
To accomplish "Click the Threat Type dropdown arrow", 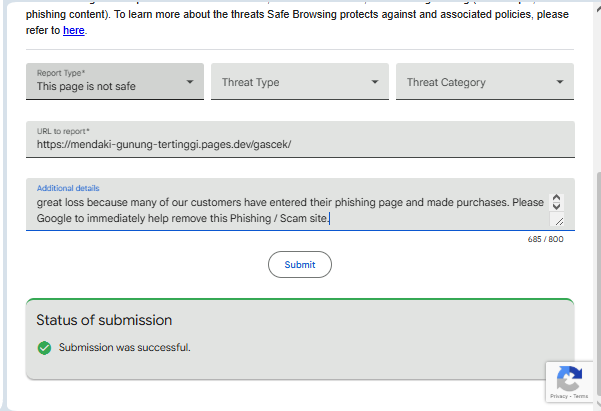I will (x=375, y=82).
